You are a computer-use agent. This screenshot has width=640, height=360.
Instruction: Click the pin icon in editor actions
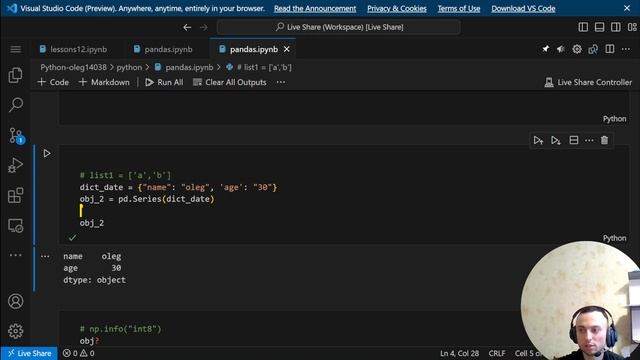(545, 49)
